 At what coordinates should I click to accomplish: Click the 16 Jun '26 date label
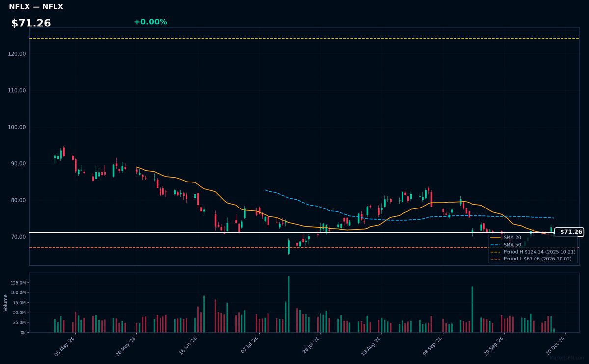click(187, 346)
